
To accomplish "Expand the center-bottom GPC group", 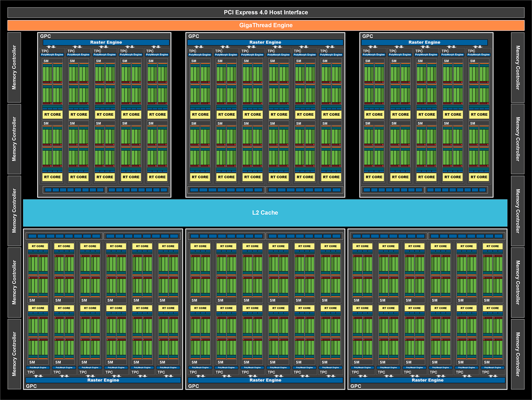I will point(194,386).
